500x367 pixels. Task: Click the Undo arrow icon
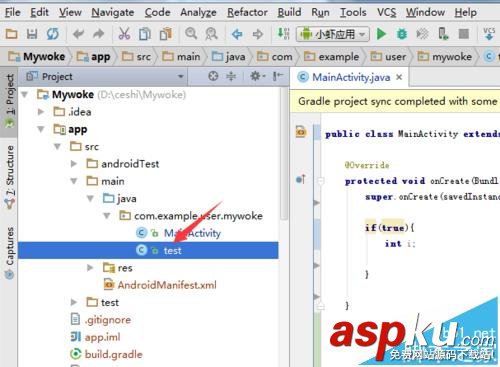click(x=79, y=34)
